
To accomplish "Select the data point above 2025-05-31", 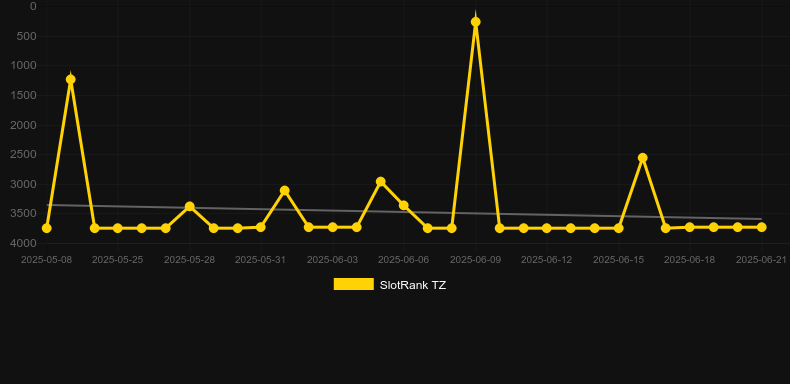I will click(260, 227).
